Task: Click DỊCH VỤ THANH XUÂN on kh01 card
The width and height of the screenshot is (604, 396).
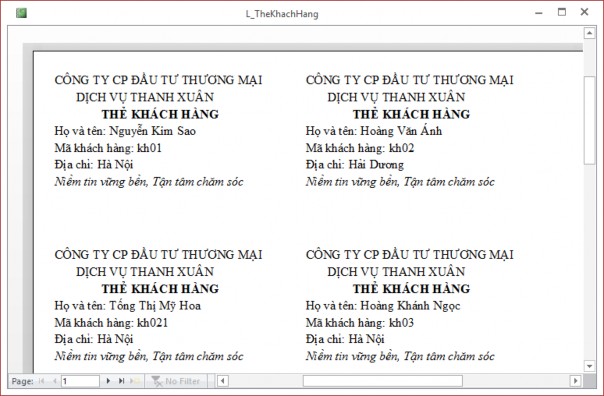Action: [145, 97]
